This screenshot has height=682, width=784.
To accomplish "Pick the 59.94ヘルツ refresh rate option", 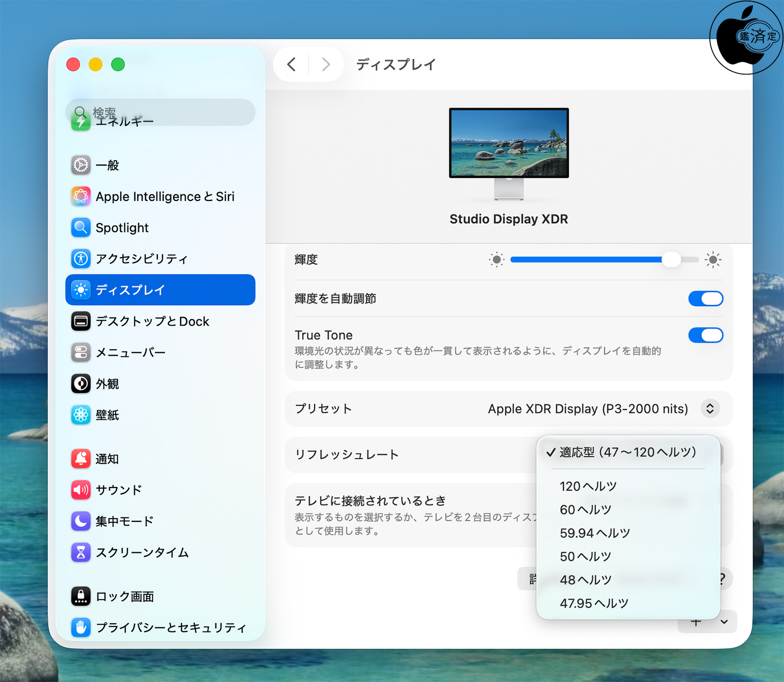I will (x=595, y=533).
